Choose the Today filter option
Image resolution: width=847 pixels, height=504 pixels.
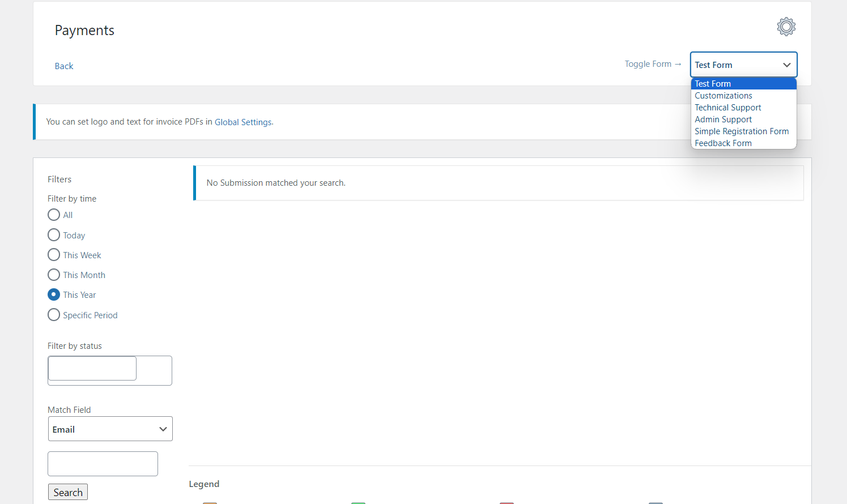53,234
